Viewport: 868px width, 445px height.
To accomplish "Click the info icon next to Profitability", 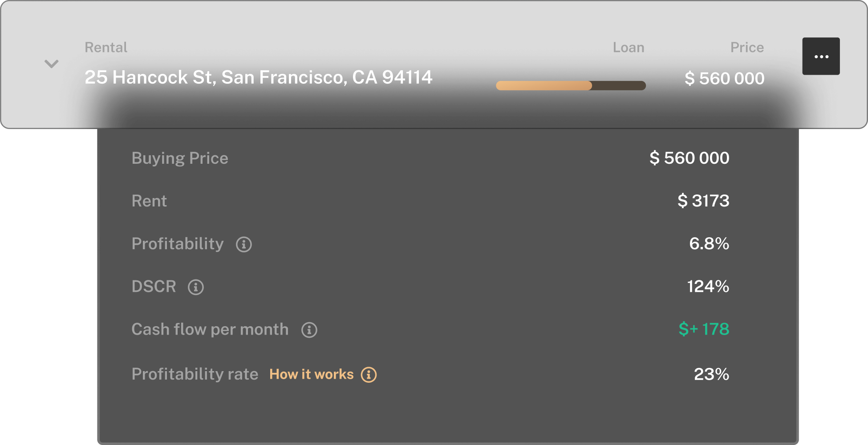I will pos(243,244).
